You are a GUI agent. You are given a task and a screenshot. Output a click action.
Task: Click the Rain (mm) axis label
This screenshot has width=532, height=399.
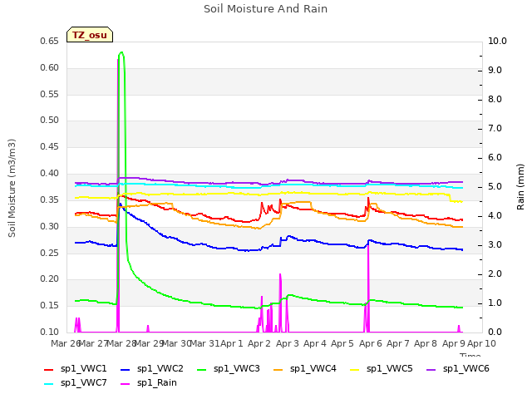pyautogui.click(x=520, y=187)
